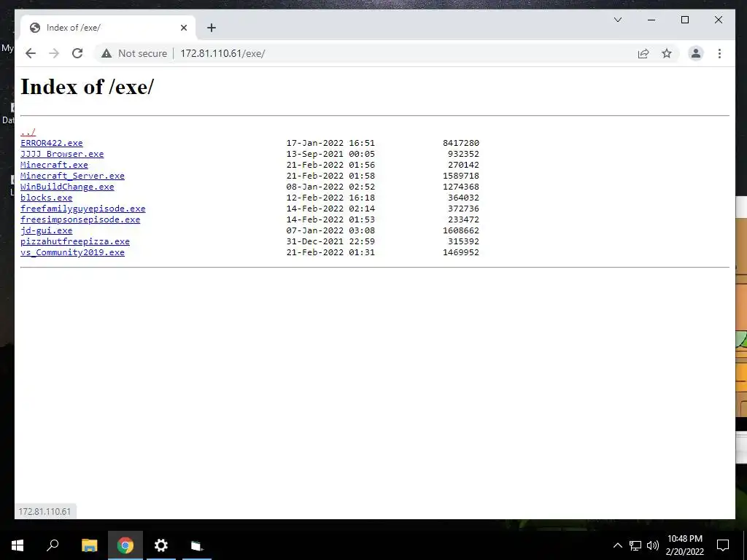Open the parent directory ../ link
The width and height of the screenshot is (747, 560).
pos(28,132)
